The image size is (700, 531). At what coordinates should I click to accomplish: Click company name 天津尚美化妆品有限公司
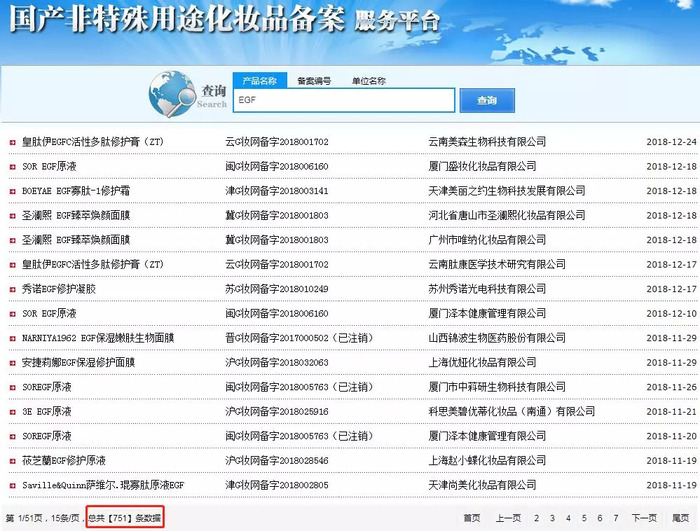tap(482, 485)
